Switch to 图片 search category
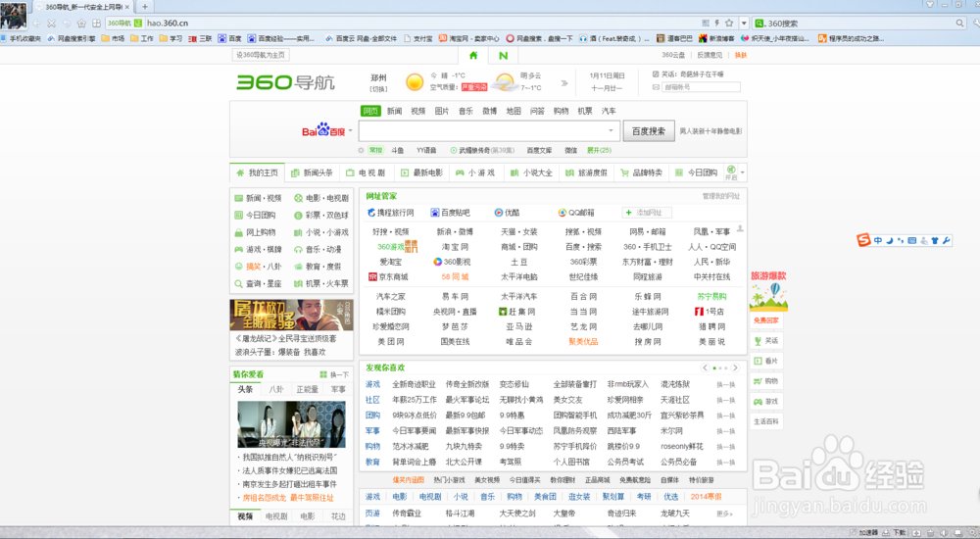 442,111
